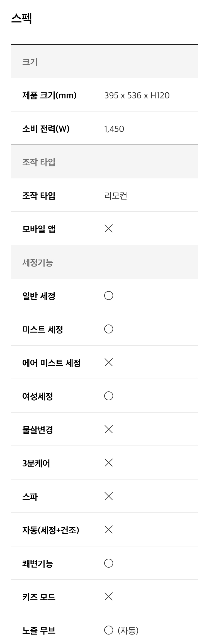Select the 세정기능 section header
Screen dimensions: 209x644
[x=104, y=262]
